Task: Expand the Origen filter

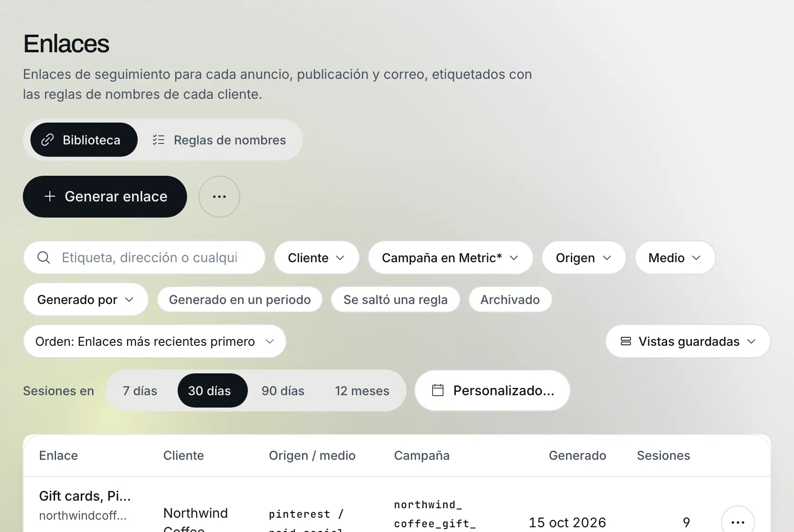Action: (x=584, y=257)
